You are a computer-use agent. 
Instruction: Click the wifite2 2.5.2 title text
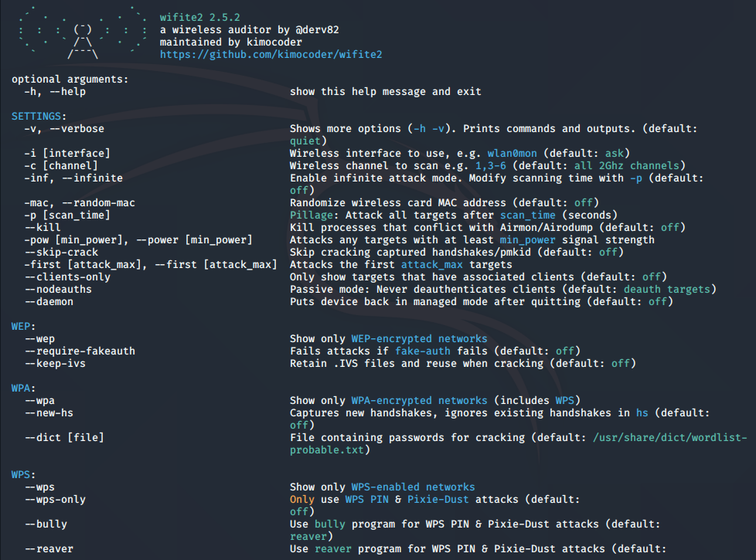point(200,17)
